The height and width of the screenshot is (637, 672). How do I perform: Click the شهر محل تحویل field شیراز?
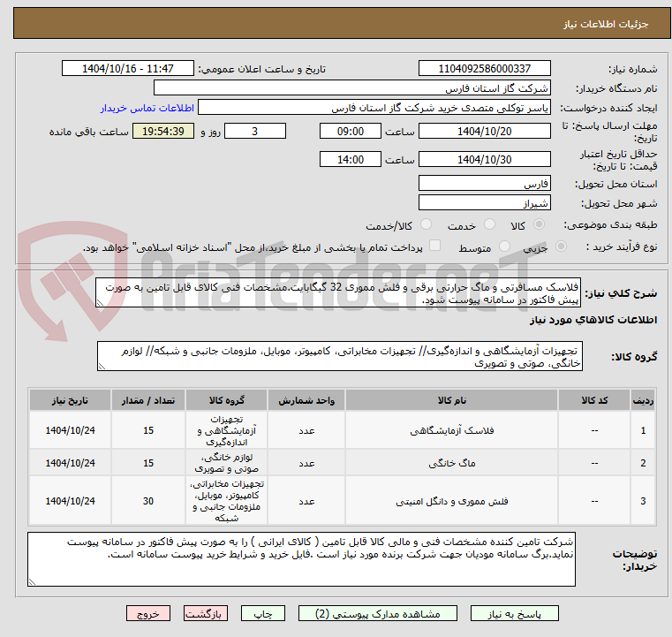coord(484,202)
